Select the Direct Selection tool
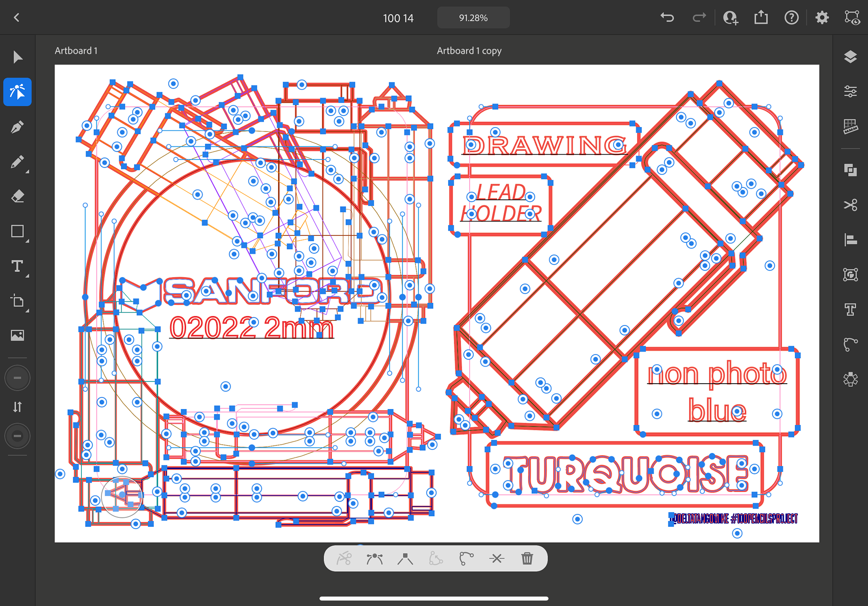 [17, 92]
